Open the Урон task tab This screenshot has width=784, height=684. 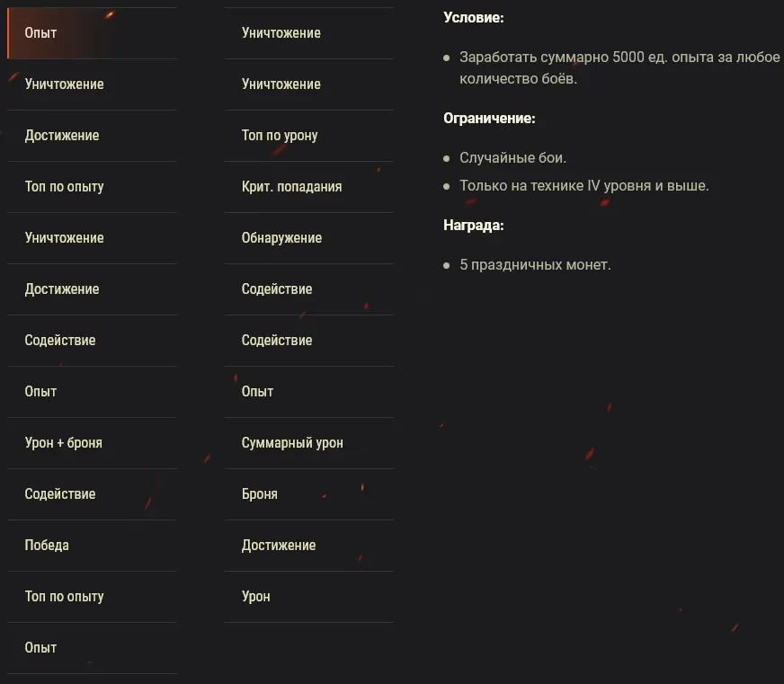coord(256,597)
